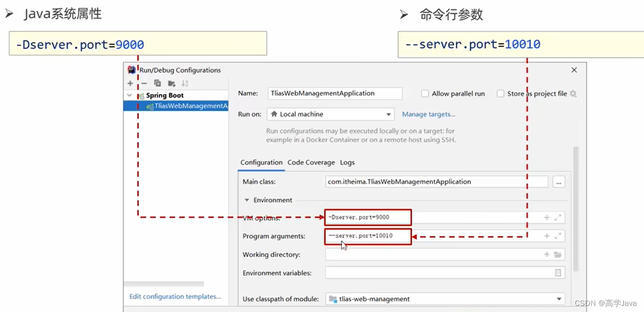This screenshot has height=312, width=644.
Task: Switch to the Logs tab
Action: 347,163
